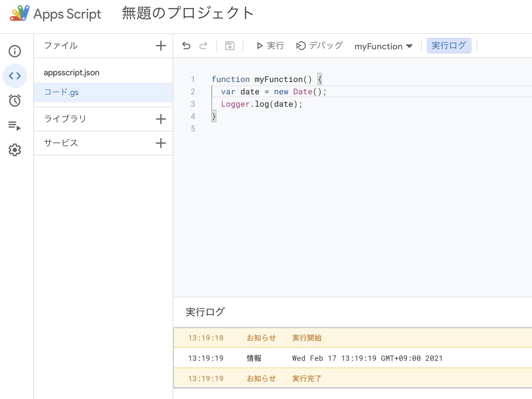Add a new file with plus icon

pos(161,46)
